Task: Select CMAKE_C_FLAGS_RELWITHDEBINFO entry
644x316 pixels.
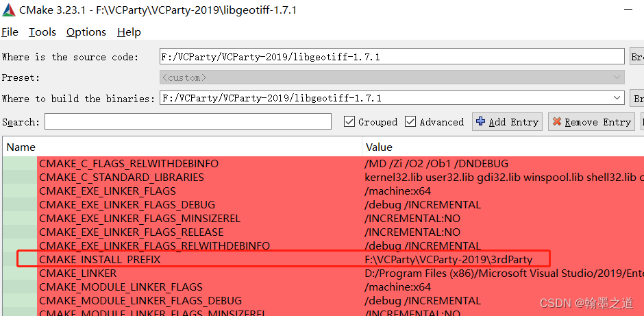Action: click(x=129, y=164)
